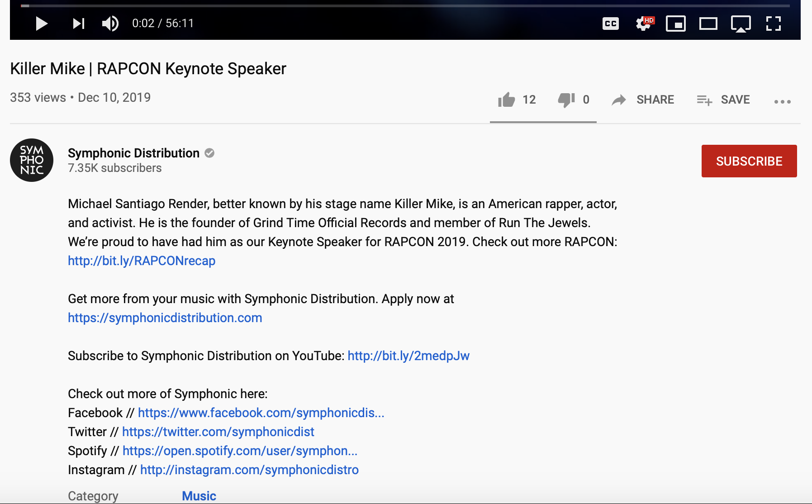Mute the video volume
812x504 pixels.
point(110,23)
